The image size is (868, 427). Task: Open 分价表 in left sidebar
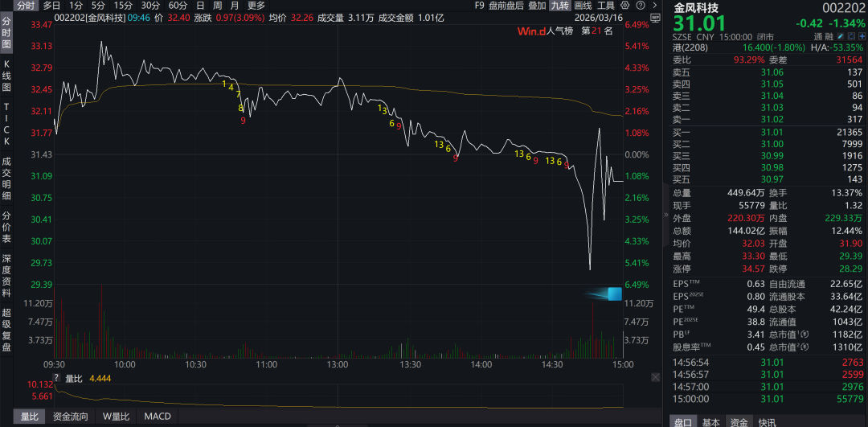click(x=6, y=227)
